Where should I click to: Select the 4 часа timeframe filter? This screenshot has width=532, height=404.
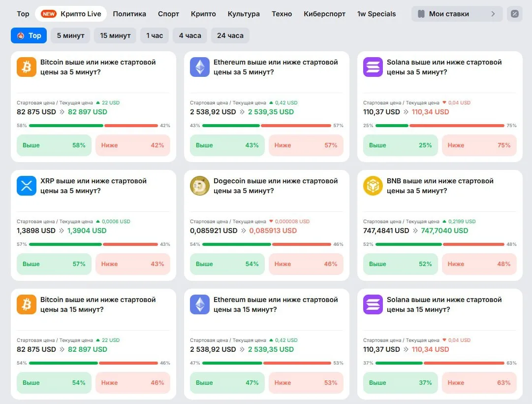[190, 35]
